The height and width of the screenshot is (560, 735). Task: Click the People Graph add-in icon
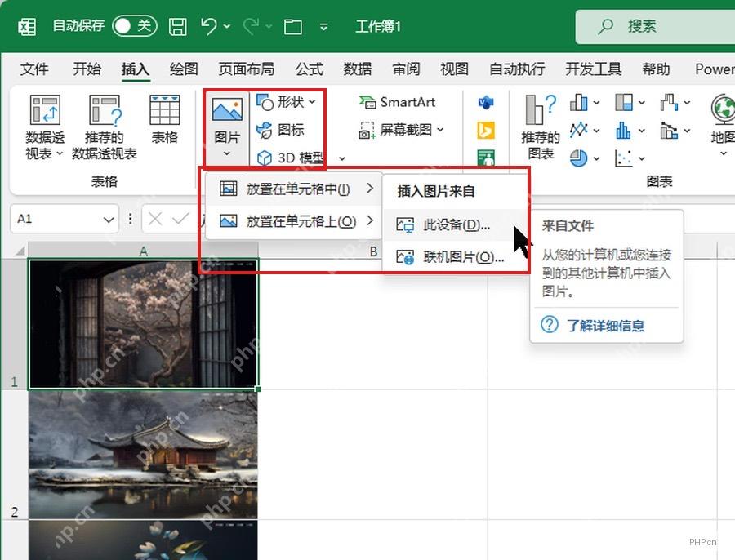pyautogui.click(x=486, y=158)
